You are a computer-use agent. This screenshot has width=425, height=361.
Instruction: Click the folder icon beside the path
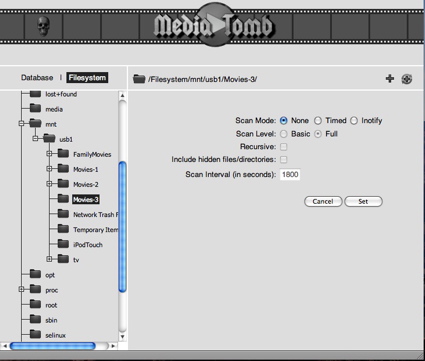tap(139, 79)
